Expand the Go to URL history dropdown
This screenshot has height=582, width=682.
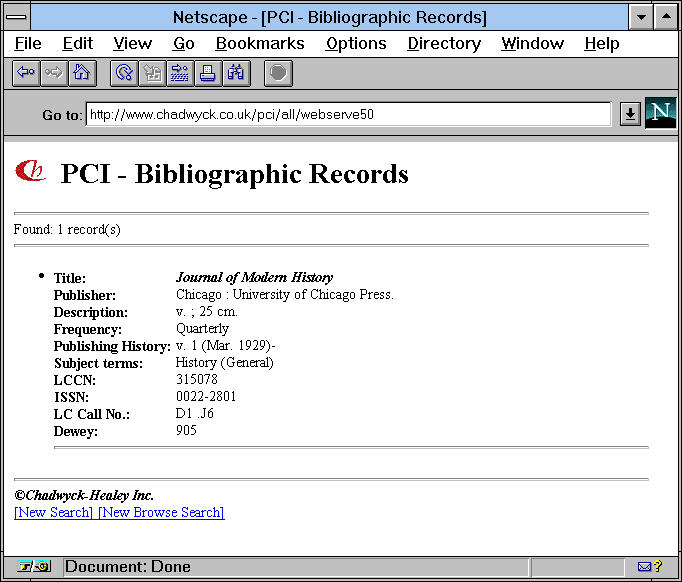pyautogui.click(x=630, y=114)
